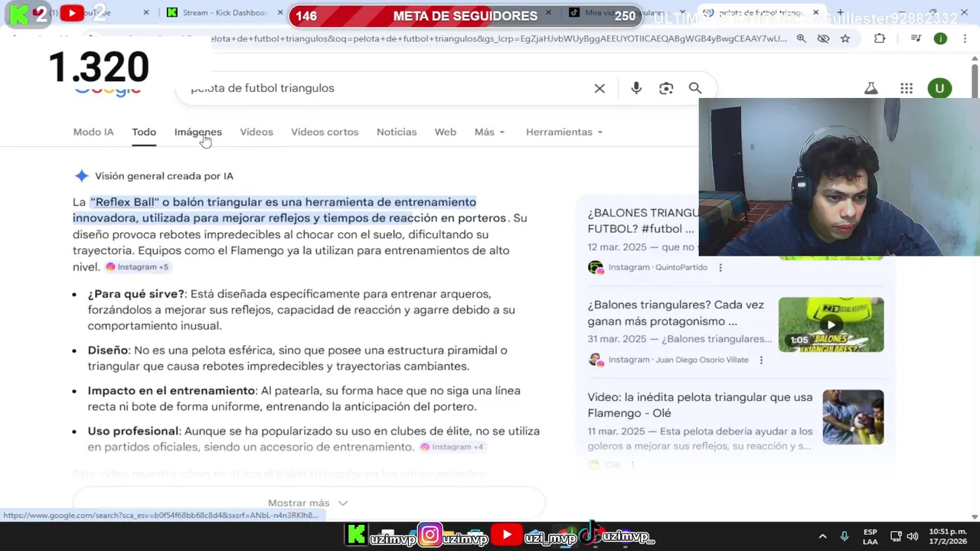Expand the Más dropdown
Screen dimensions: 980x551
pos(489,132)
